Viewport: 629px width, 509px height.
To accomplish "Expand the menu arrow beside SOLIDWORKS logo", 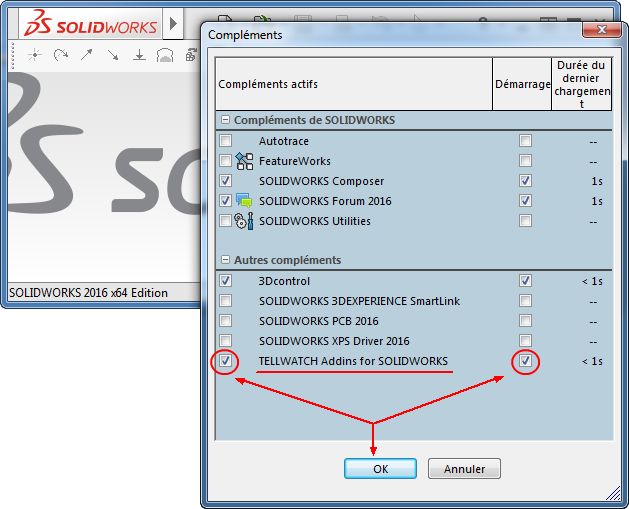I will pyautogui.click(x=173, y=22).
